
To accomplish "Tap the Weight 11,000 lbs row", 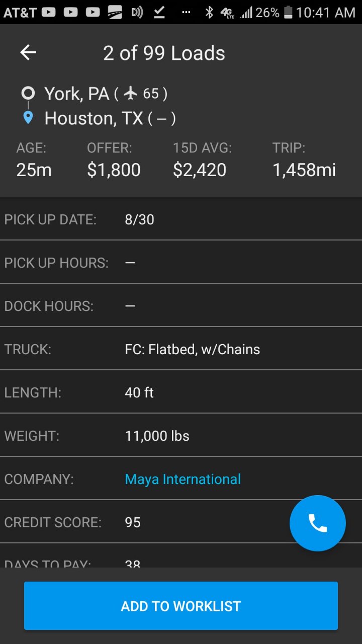I will click(x=181, y=436).
